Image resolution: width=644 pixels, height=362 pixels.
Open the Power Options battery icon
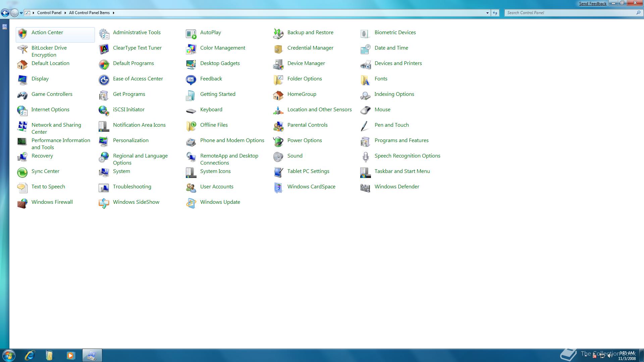278,141
